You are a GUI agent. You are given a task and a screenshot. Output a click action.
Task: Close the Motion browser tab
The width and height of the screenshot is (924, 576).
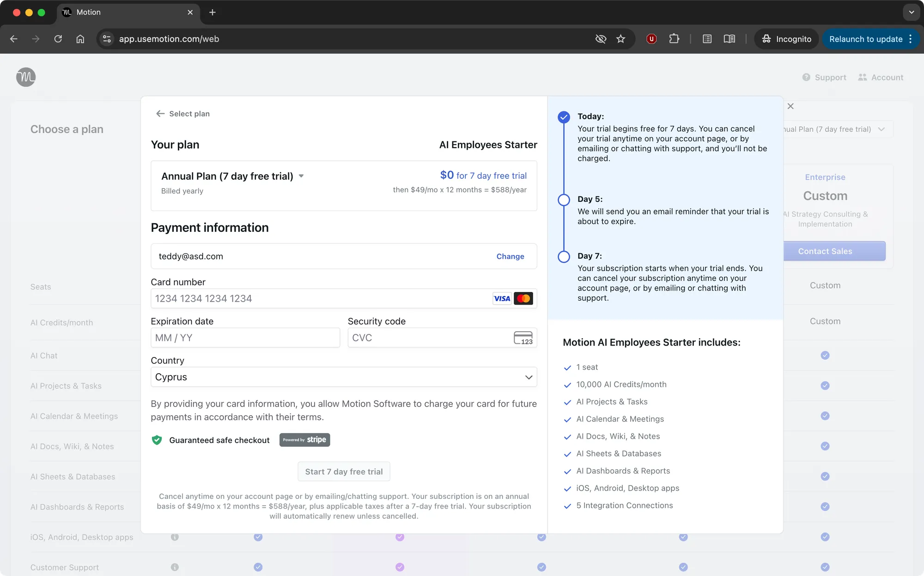(x=190, y=12)
